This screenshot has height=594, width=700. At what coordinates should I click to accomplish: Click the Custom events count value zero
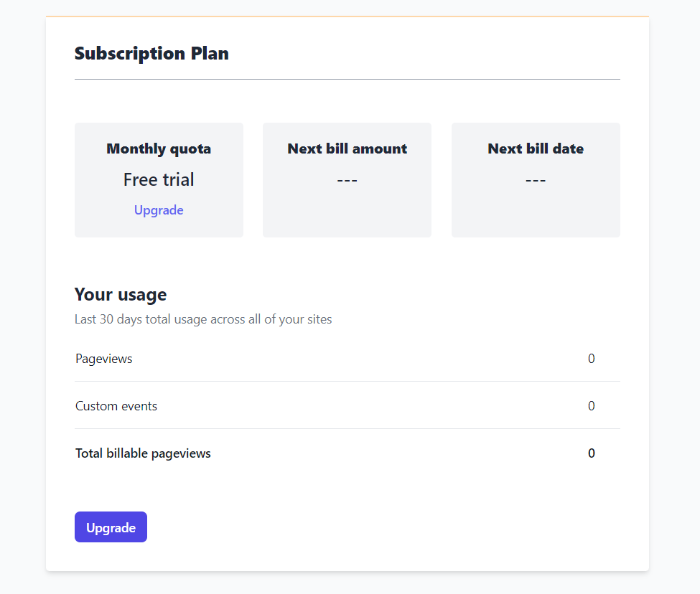[x=591, y=405]
